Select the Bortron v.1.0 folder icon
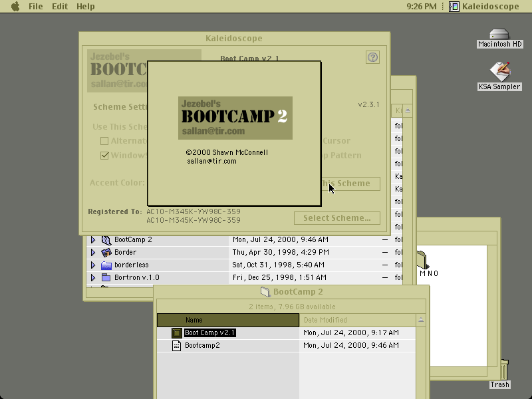This screenshot has height=399, width=532. 106,277
